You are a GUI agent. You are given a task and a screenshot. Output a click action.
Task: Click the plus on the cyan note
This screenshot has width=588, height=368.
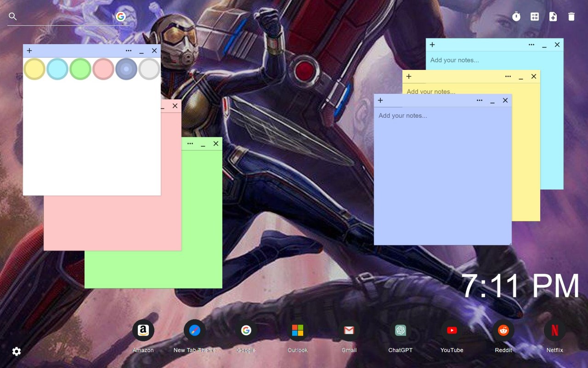click(x=432, y=45)
